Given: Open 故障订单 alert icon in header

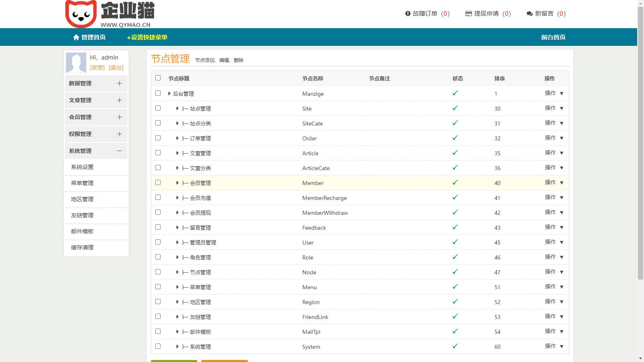Looking at the screenshot, I should [x=408, y=14].
